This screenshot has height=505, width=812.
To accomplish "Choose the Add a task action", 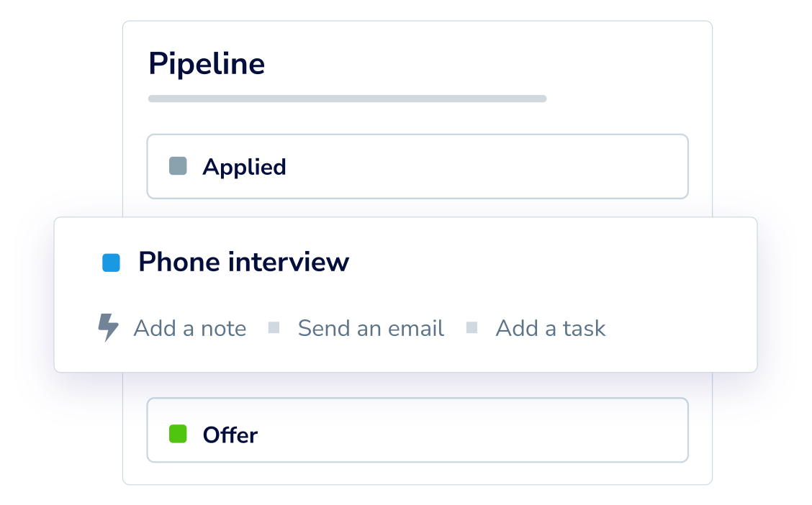I will point(551,329).
